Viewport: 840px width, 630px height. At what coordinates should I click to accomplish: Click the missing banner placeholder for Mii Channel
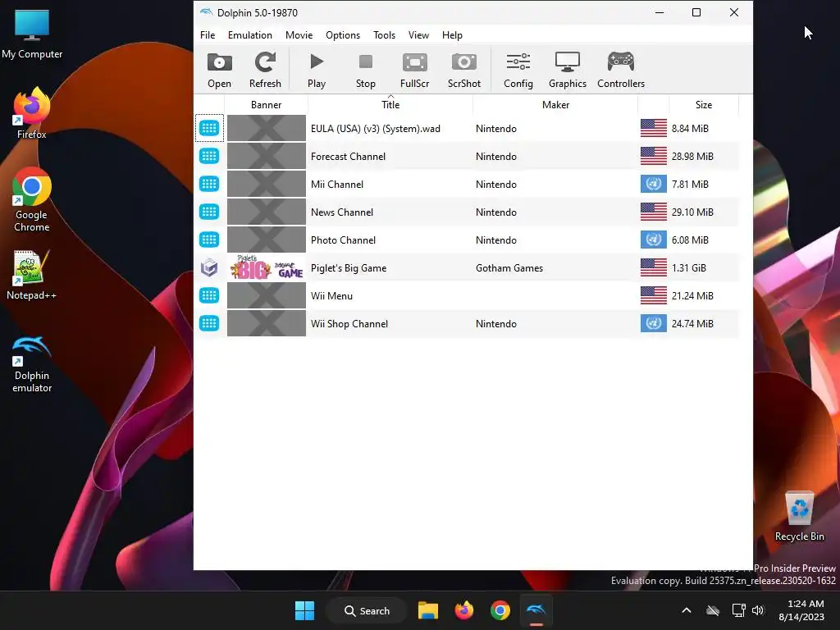tap(267, 185)
